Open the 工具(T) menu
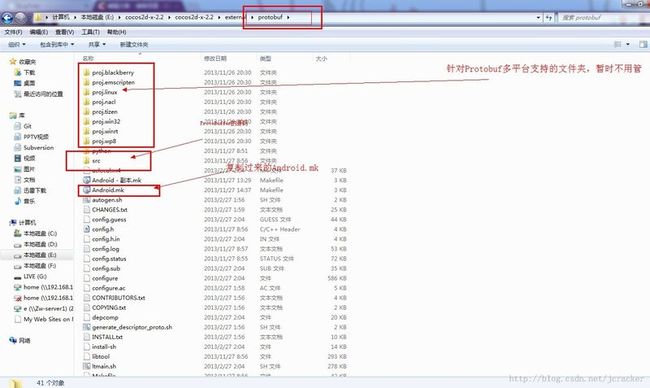 click(x=90, y=32)
